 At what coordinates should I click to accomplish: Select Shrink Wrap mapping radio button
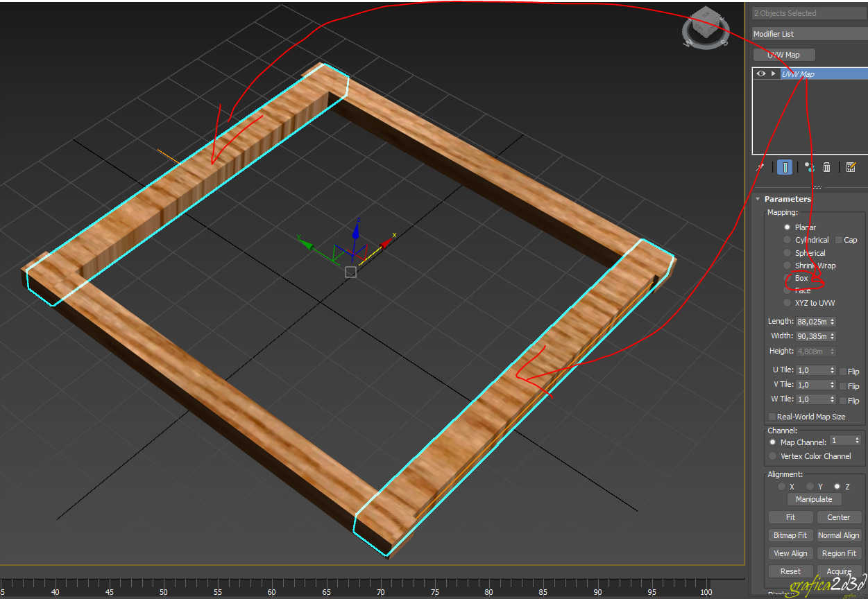pos(787,266)
